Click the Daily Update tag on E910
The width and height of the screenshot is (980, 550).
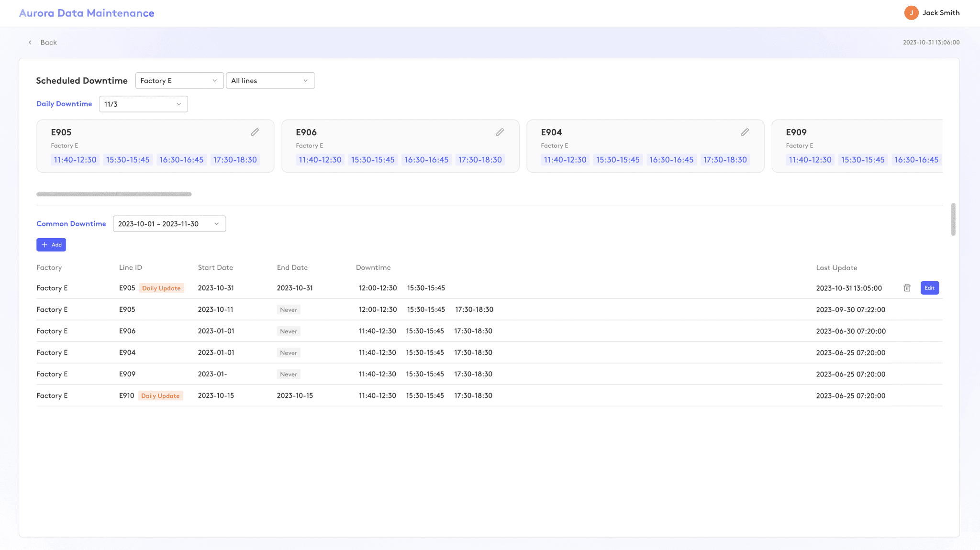tap(160, 396)
